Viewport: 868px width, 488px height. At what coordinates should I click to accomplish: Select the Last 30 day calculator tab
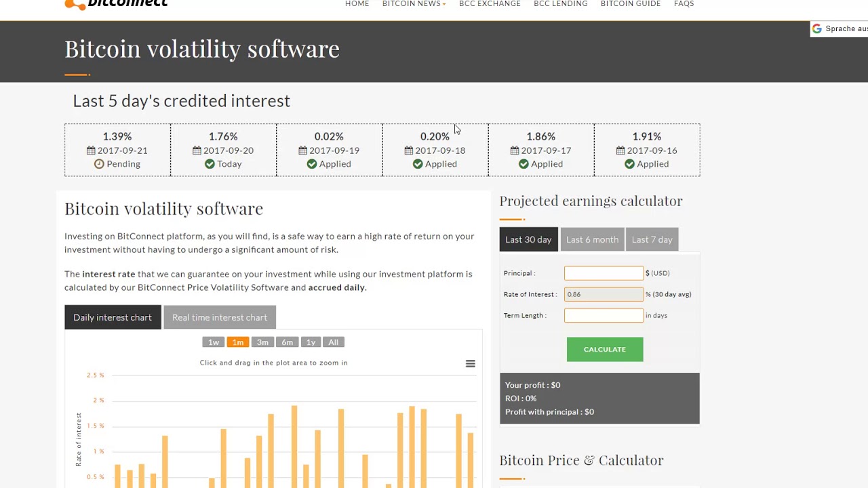pyautogui.click(x=528, y=239)
